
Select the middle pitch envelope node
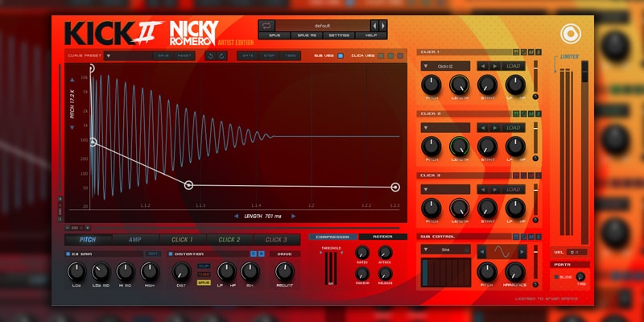[x=188, y=185]
